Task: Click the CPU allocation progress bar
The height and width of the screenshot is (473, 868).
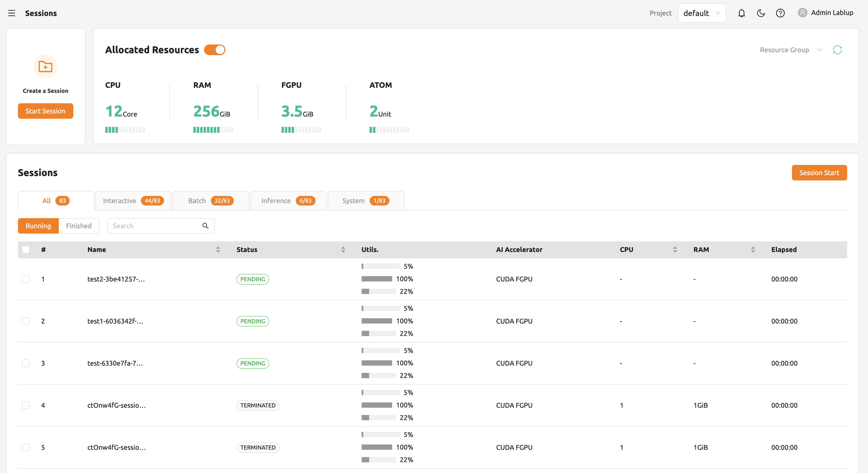Action: (125, 130)
